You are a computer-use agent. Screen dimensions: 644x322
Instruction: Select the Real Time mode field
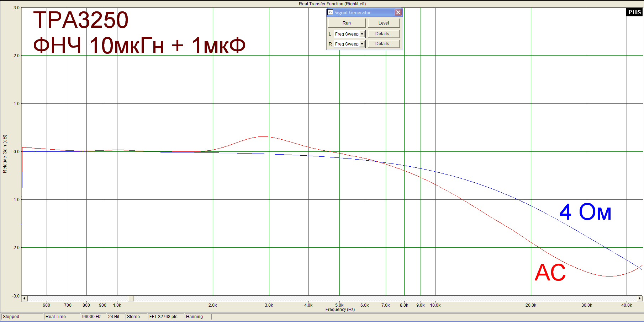point(62,317)
